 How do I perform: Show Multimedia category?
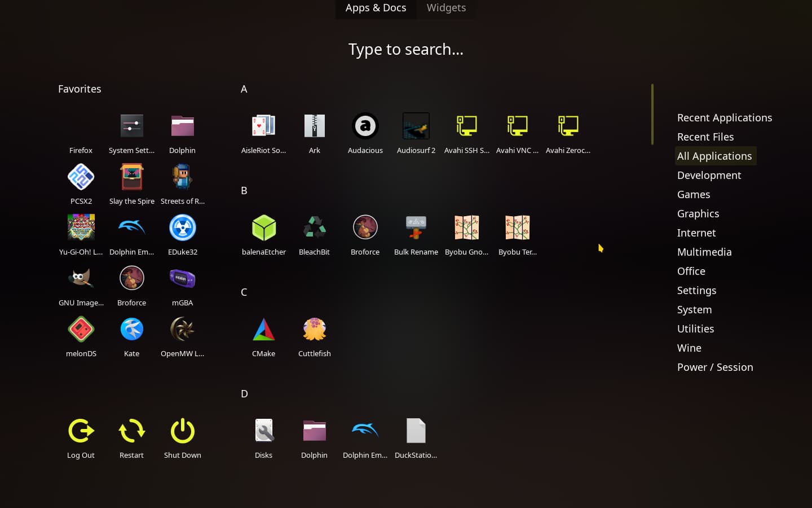pos(704,252)
